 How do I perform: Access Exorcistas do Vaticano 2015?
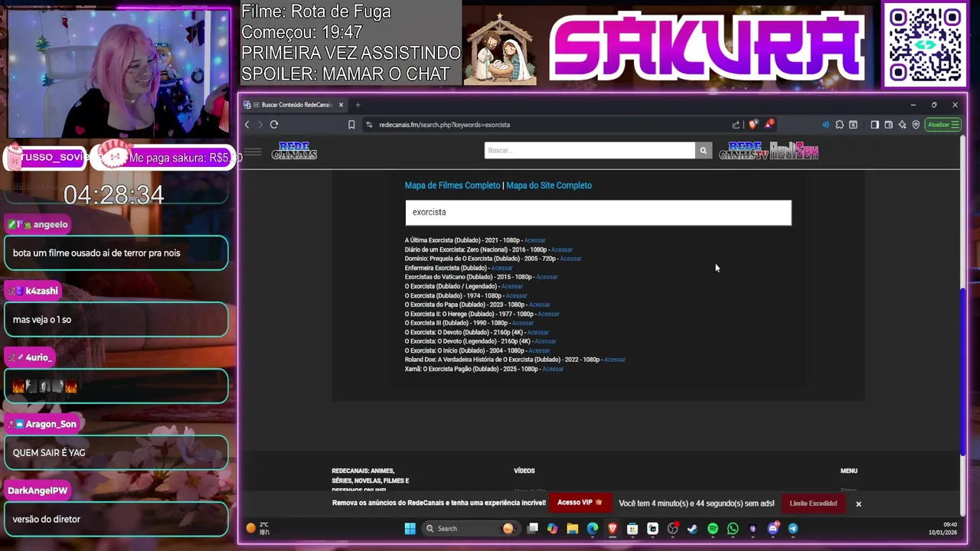pos(547,277)
